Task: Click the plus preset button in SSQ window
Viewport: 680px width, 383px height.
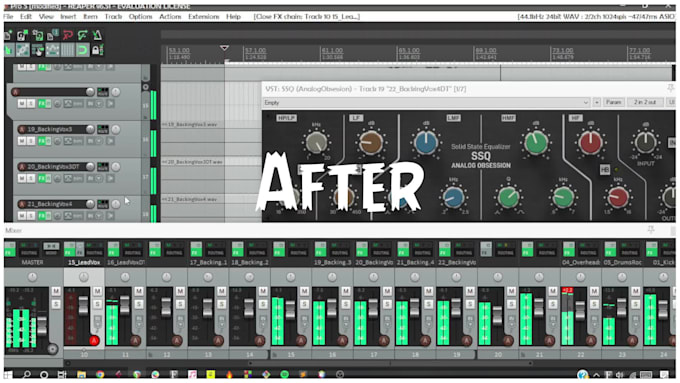Action: click(x=597, y=102)
